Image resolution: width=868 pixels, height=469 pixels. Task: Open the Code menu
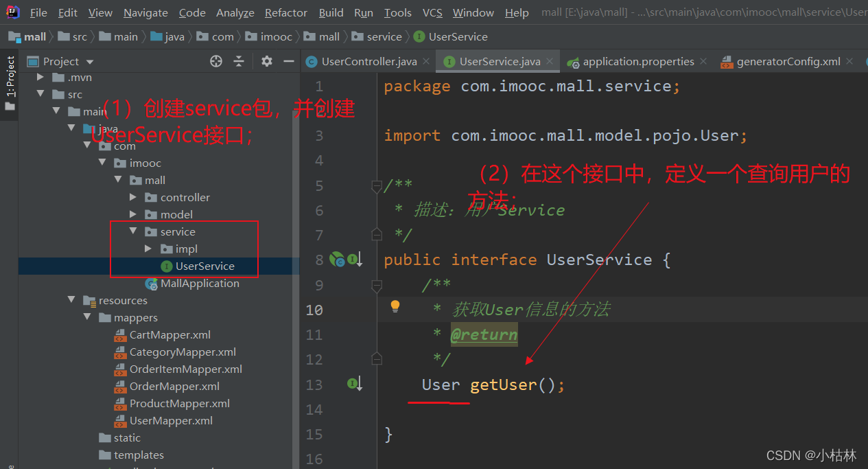coord(192,12)
